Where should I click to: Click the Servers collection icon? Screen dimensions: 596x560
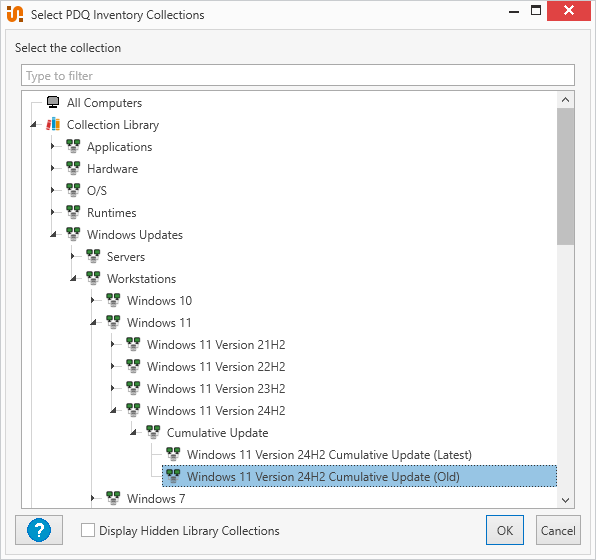93,256
